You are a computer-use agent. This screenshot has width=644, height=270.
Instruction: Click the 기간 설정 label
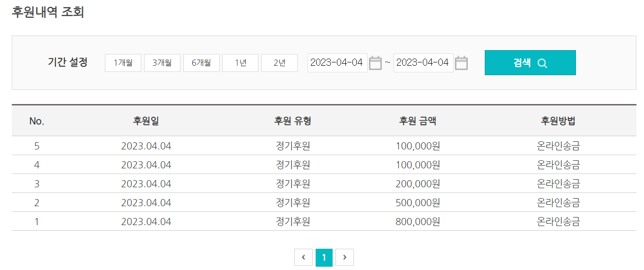[x=68, y=62]
